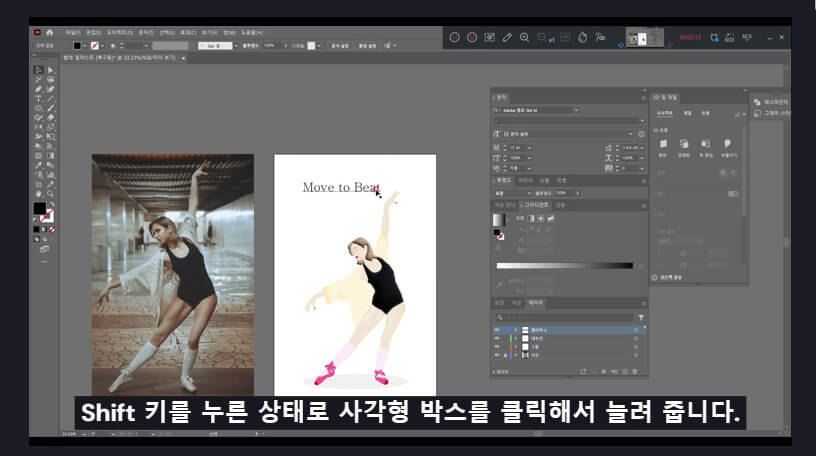Open the font family dropdown in Character panel
The width and height of the screenshot is (816, 456).
tap(577, 110)
